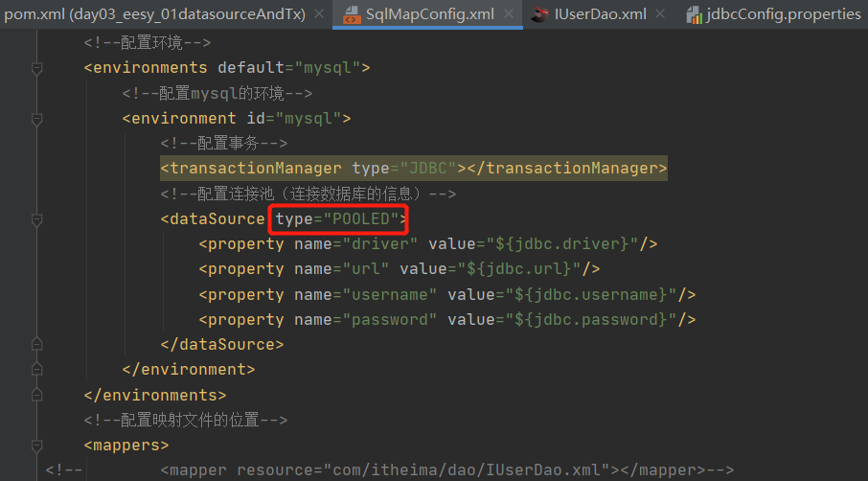Click the name="username" attribute
This screenshot has height=481, width=868.
[x=365, y=294]
